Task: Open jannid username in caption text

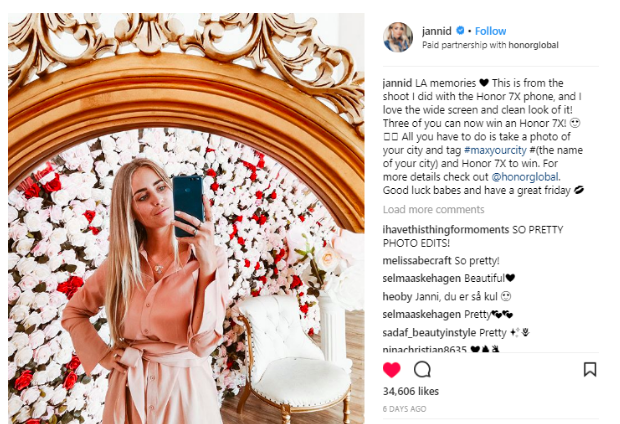Action: 397,83
